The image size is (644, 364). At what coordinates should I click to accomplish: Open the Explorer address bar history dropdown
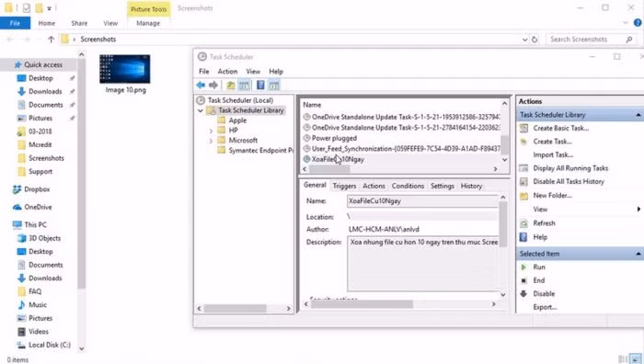[524, 40]
